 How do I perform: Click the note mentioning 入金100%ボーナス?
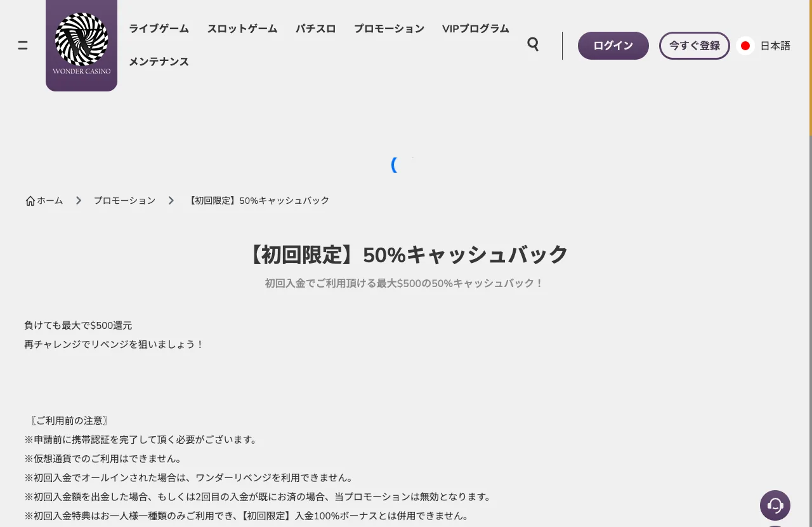point(247,516)
